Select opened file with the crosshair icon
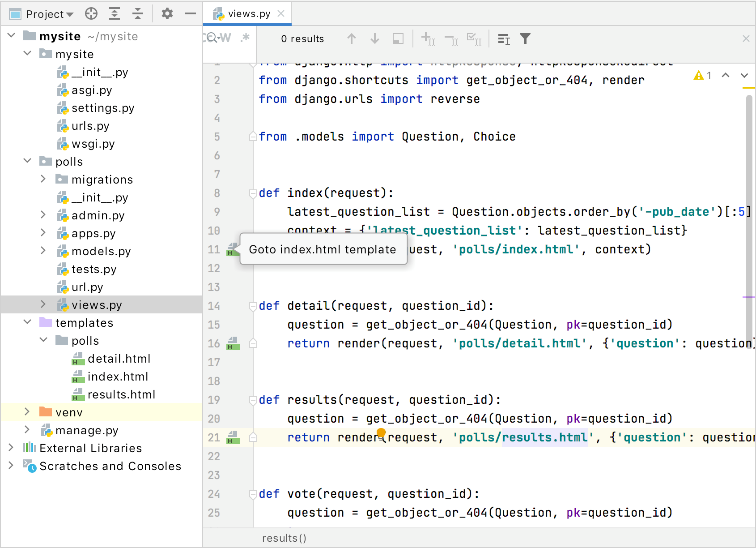This screenshot has width=756, height=548. click(x=91, y=13)
